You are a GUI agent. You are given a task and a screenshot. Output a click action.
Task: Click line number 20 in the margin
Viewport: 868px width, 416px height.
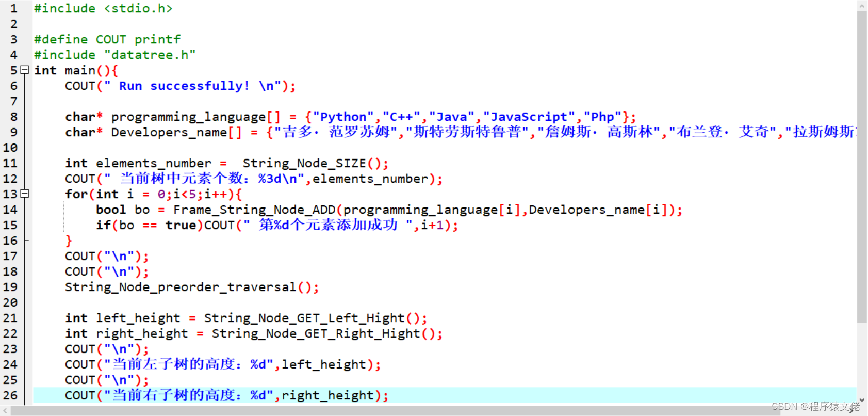click(10, 303)
